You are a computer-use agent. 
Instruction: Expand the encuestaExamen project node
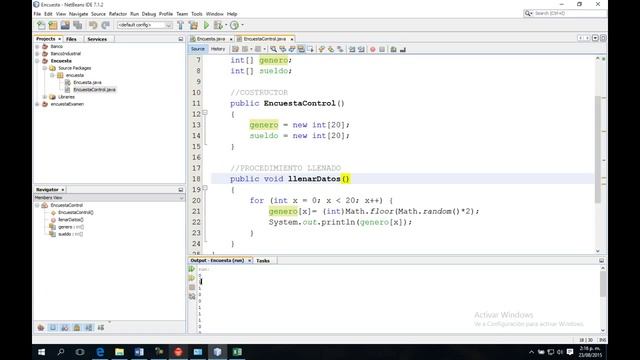[38, 104]
